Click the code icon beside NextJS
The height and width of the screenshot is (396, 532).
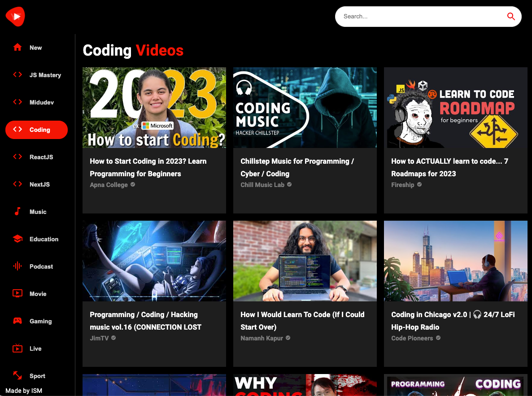17,184
